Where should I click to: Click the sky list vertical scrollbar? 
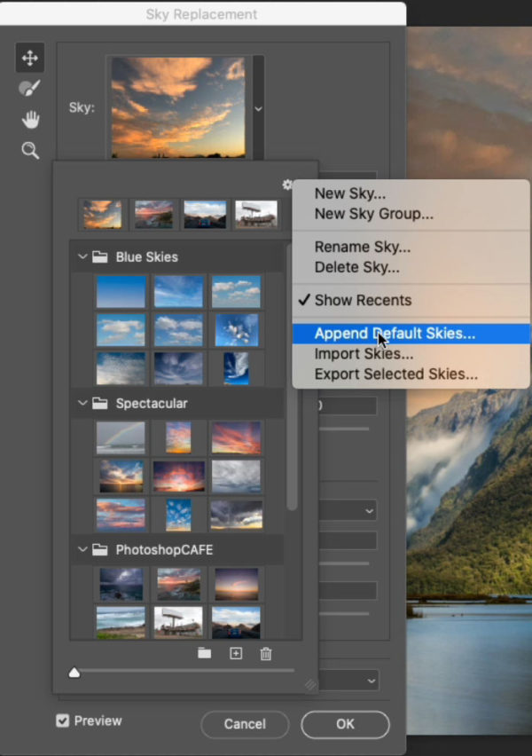292,376
